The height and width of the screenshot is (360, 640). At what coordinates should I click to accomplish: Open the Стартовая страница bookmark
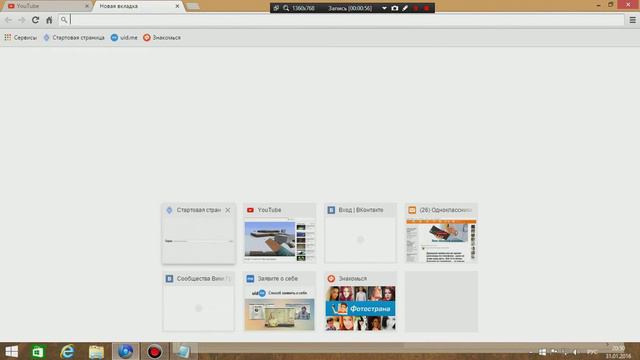tap(74, 38)
